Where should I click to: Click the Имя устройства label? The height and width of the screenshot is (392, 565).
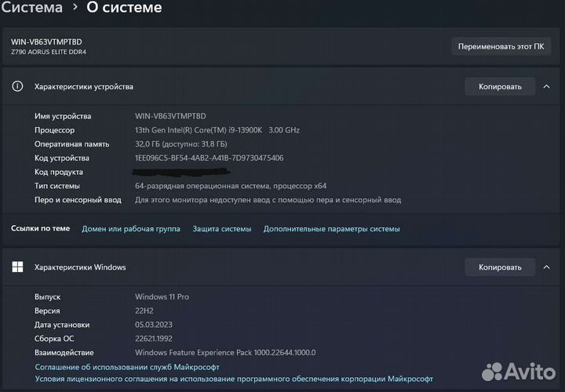(63, 116)
